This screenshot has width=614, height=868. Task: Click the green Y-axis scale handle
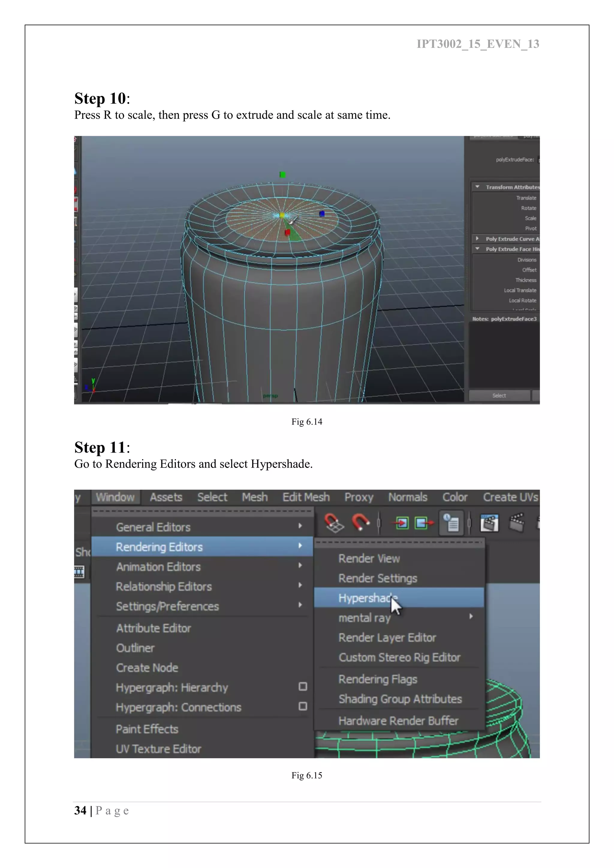coord(282,175)
